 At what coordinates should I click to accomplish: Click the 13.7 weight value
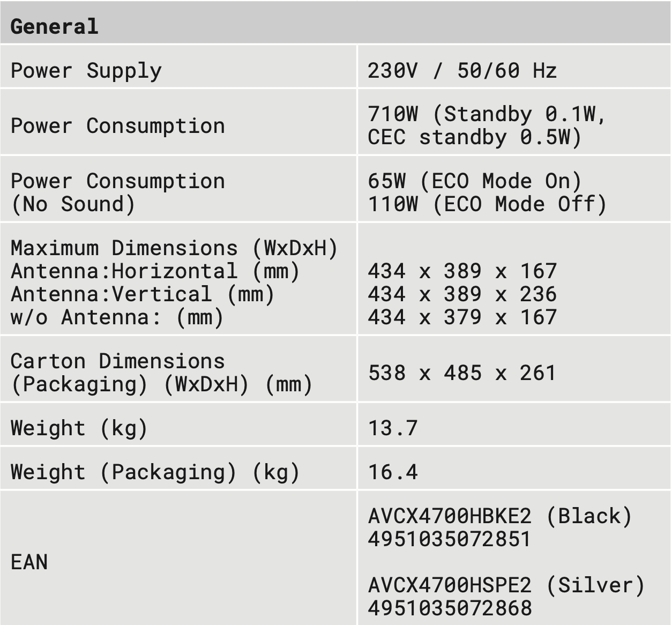[x=393, y=428]
